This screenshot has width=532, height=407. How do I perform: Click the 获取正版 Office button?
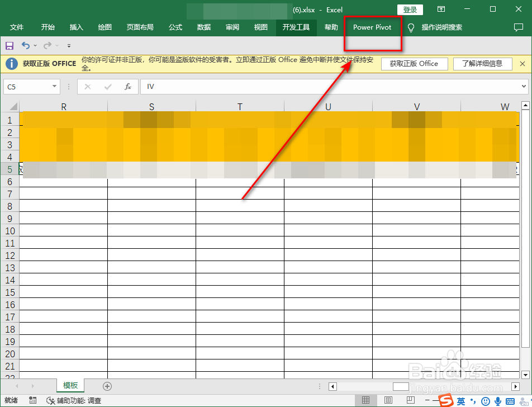coord(414,64)
